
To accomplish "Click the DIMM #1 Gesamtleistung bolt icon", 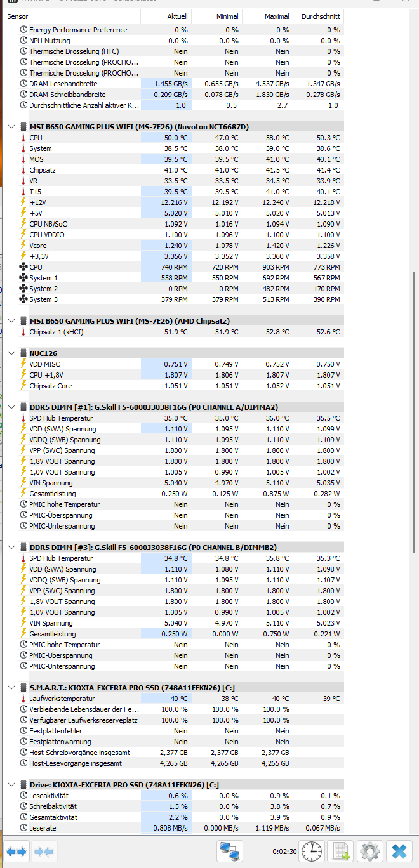I will click(24, 494).
